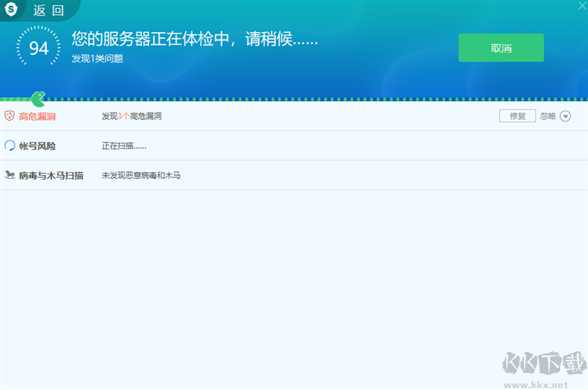Select the 帐号风险 row label
This screenshot has width=588, height=390.
[37, 146]
